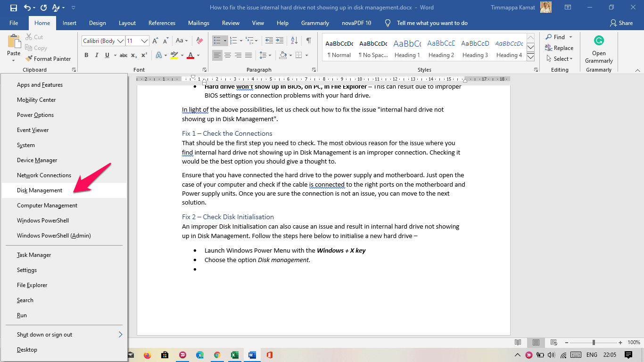
Task: Click the Save icon in the title bar
Action: (x=13, y=8)
